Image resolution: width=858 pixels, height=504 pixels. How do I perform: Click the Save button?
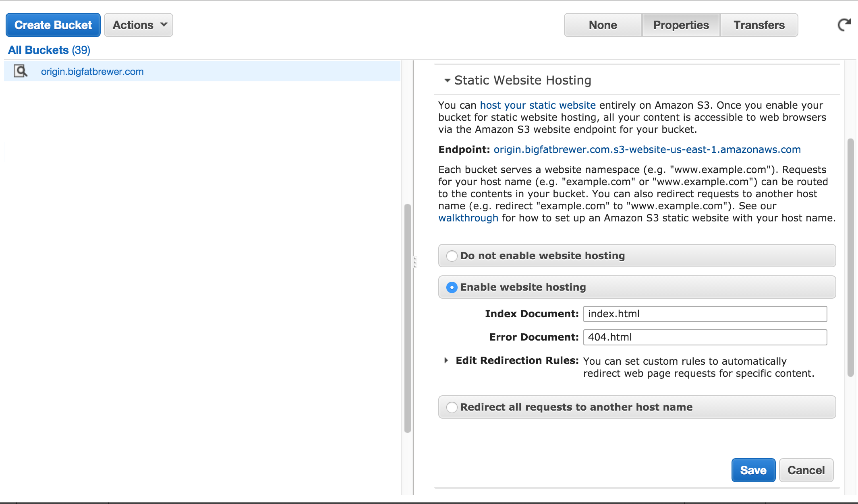753,470
